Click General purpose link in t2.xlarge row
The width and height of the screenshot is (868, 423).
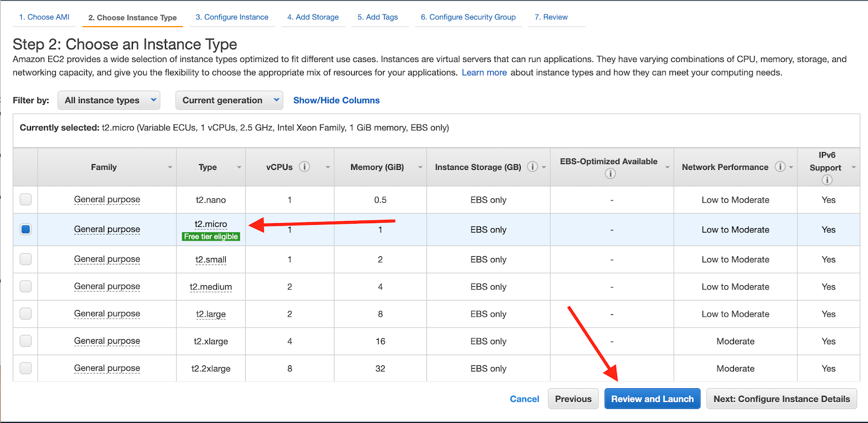tap(107, 341)
